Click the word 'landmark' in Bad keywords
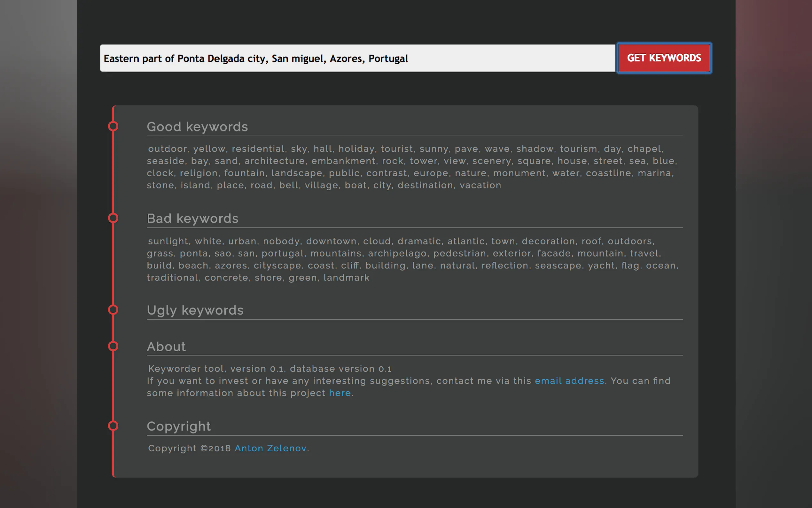 pos(346,278)
